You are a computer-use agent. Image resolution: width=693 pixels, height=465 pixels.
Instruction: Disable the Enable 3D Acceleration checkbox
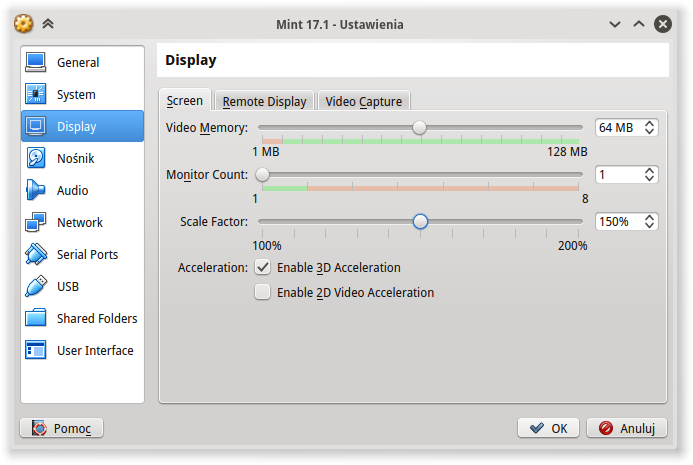click(263, 267)
